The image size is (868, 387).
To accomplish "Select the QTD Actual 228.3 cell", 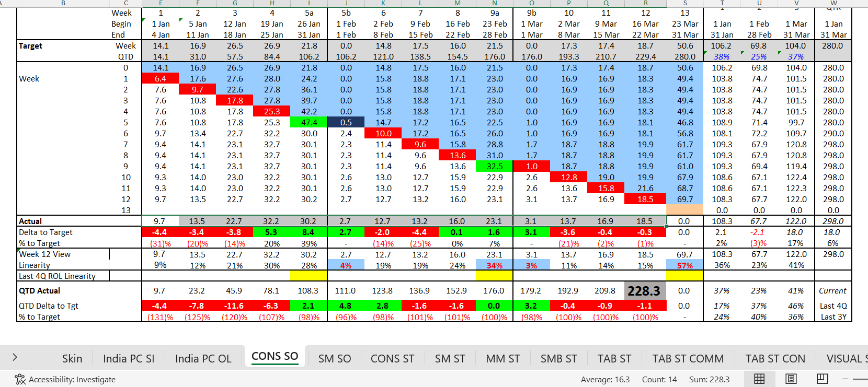I will 645,291.
